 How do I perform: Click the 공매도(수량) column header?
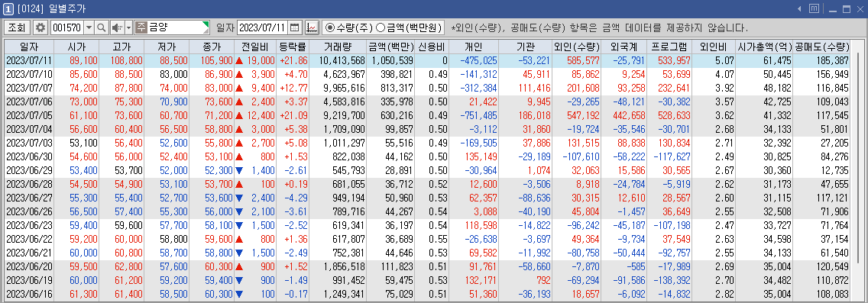pos(822,47)
